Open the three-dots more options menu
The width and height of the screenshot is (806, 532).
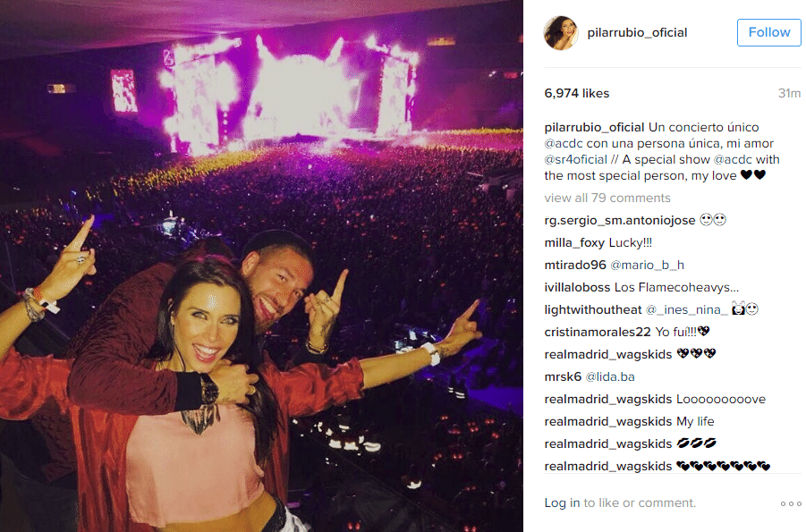point(791,503)
